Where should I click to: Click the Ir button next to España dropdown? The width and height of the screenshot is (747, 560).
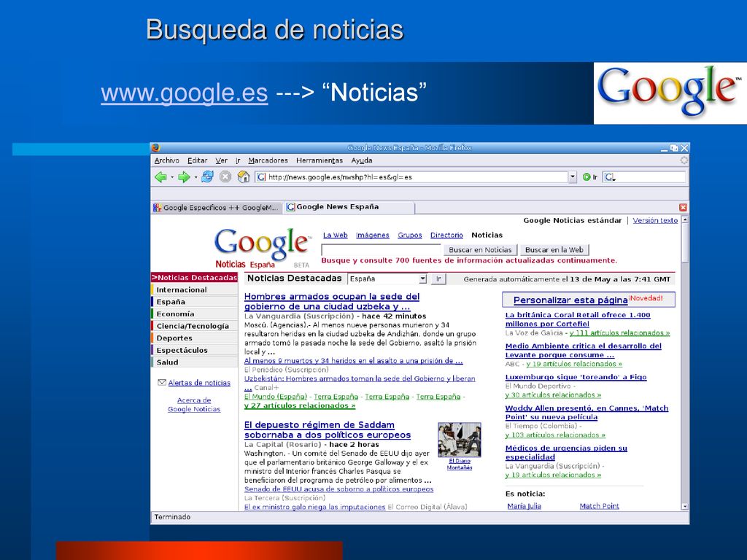[438, 279]
